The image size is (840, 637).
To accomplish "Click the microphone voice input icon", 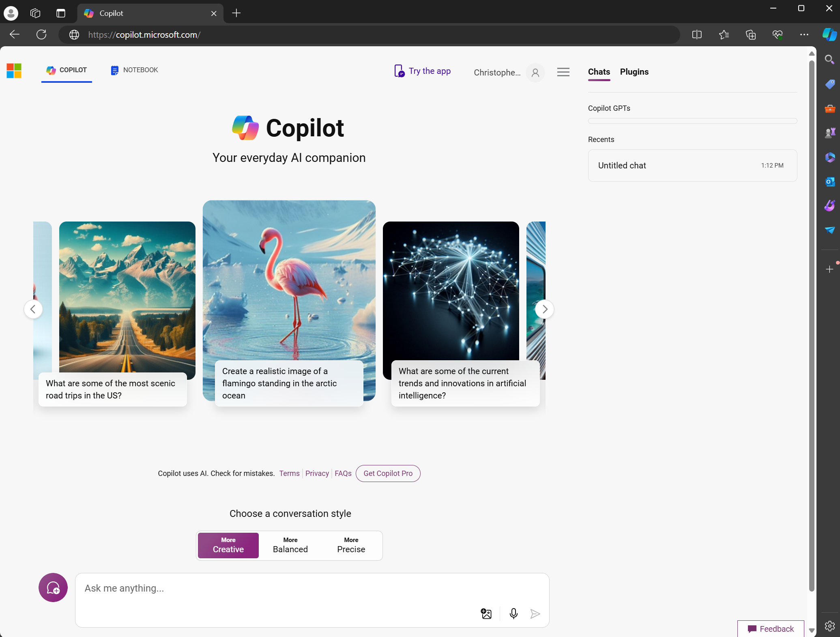I will (513, 613).
